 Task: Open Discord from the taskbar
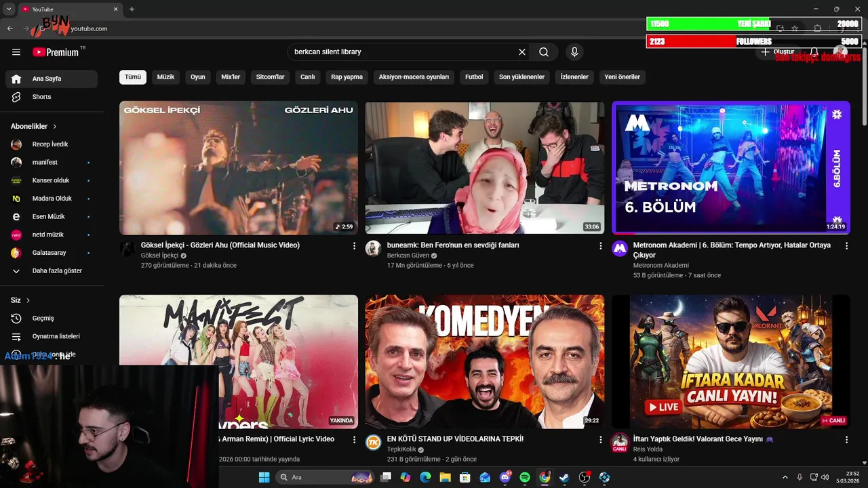point(505,477)
